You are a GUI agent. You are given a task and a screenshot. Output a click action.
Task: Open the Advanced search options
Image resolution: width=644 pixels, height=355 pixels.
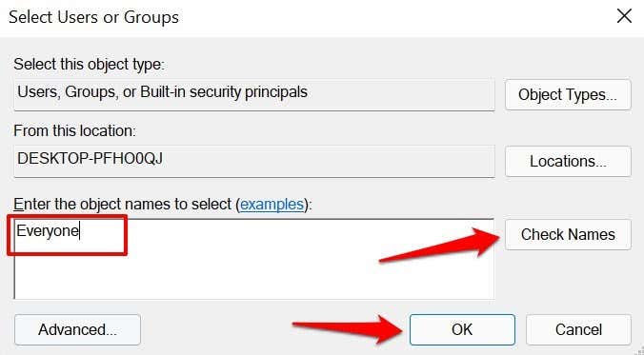(x=77, y=329)
